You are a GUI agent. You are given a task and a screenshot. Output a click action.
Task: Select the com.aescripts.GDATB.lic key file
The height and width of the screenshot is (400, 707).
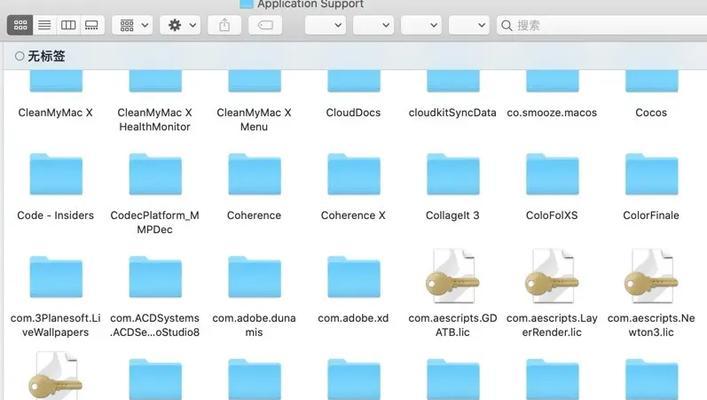click(453, 276)
